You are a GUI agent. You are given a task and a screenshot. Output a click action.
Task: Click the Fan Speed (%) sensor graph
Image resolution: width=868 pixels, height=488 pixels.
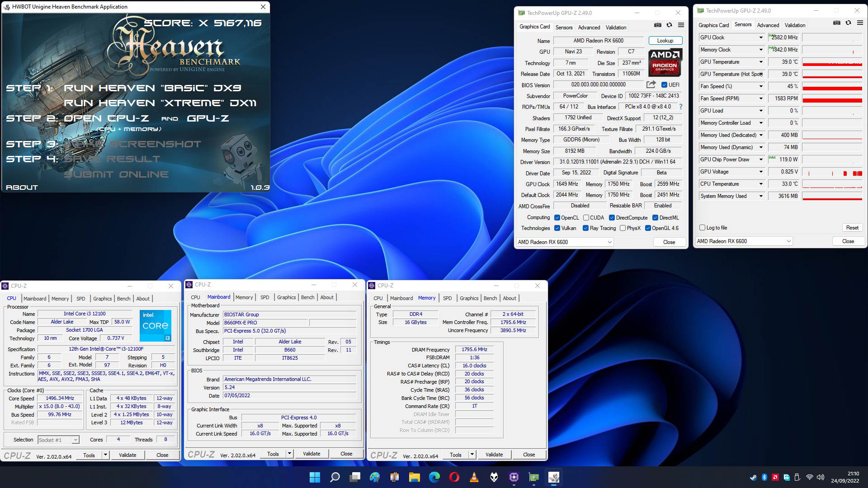coord(832,86)
